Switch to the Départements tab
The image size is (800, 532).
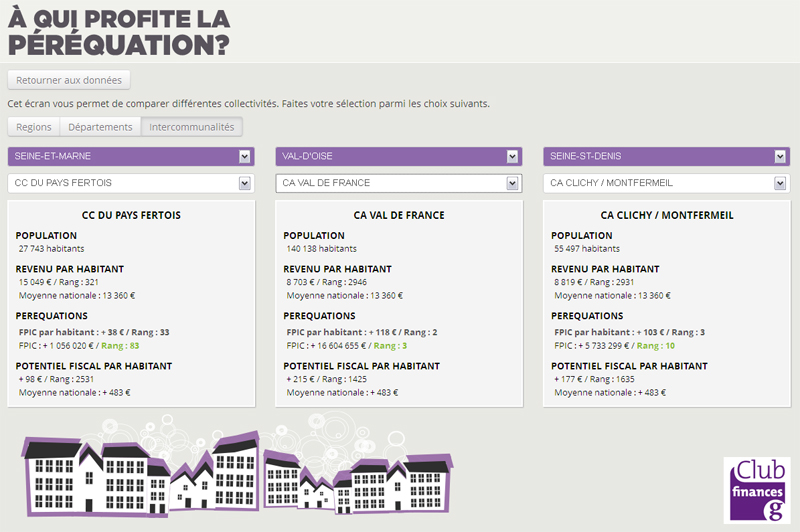[x=100, y=127]
